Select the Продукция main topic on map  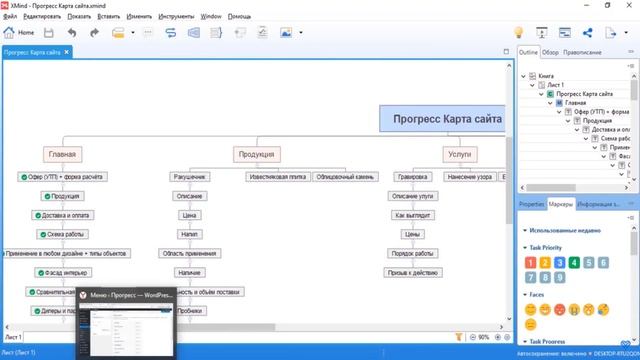click(257, 154)
